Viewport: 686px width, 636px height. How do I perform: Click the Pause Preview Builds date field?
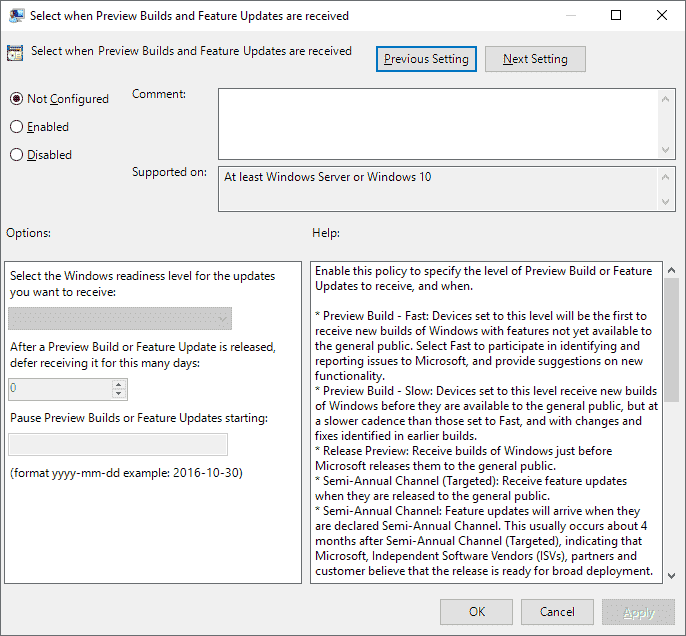pos(118,445)
